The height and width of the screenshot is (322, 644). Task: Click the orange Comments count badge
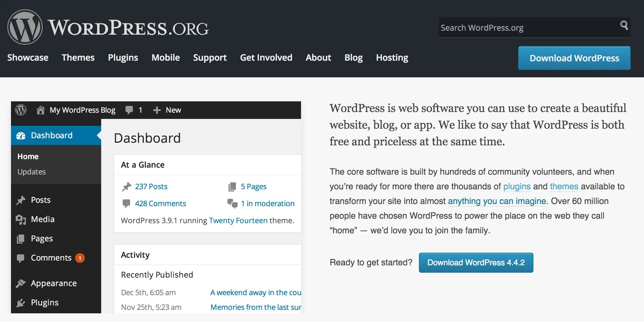pos(80,258)
